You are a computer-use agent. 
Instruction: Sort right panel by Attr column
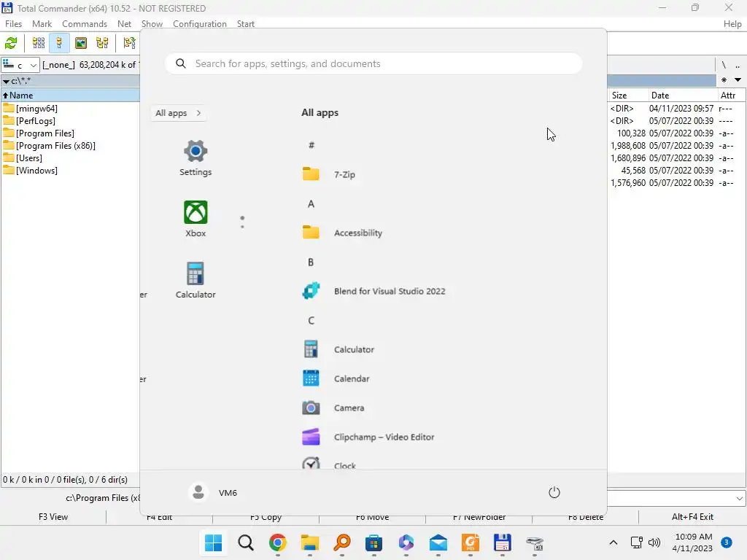pyautogui.click(x=731, y=96)
